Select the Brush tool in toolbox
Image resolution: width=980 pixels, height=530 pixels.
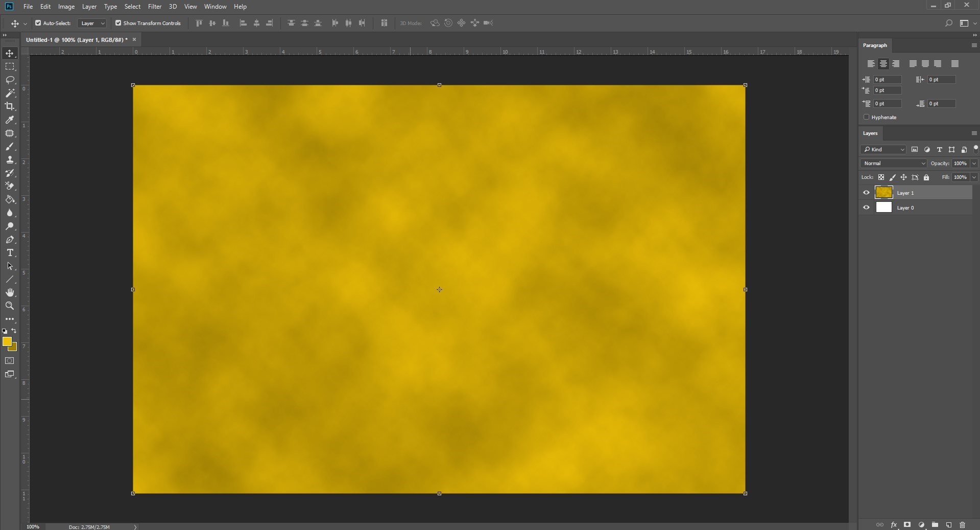(x=10, y=147)
